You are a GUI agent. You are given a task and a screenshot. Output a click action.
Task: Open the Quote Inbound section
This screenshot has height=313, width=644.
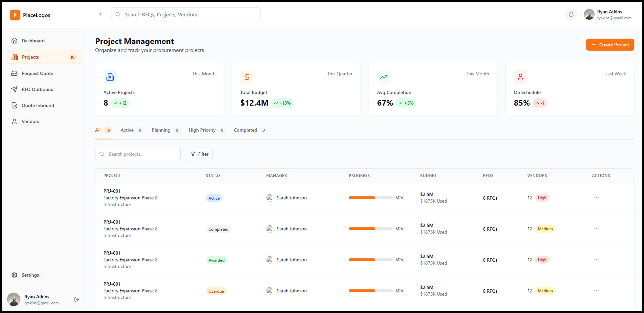38,105
